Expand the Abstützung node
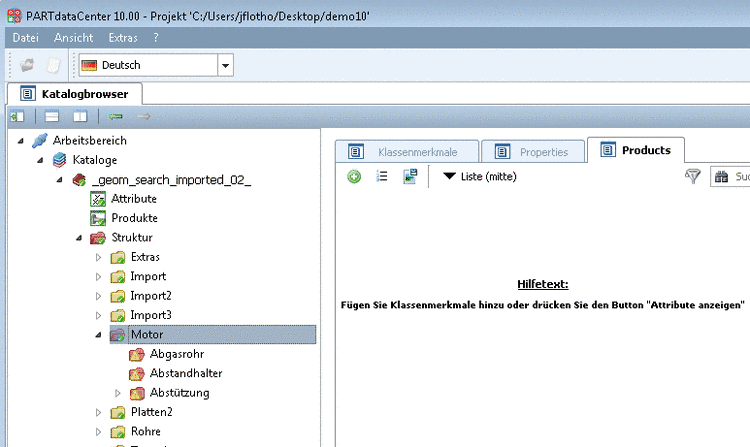 (118, 393)
